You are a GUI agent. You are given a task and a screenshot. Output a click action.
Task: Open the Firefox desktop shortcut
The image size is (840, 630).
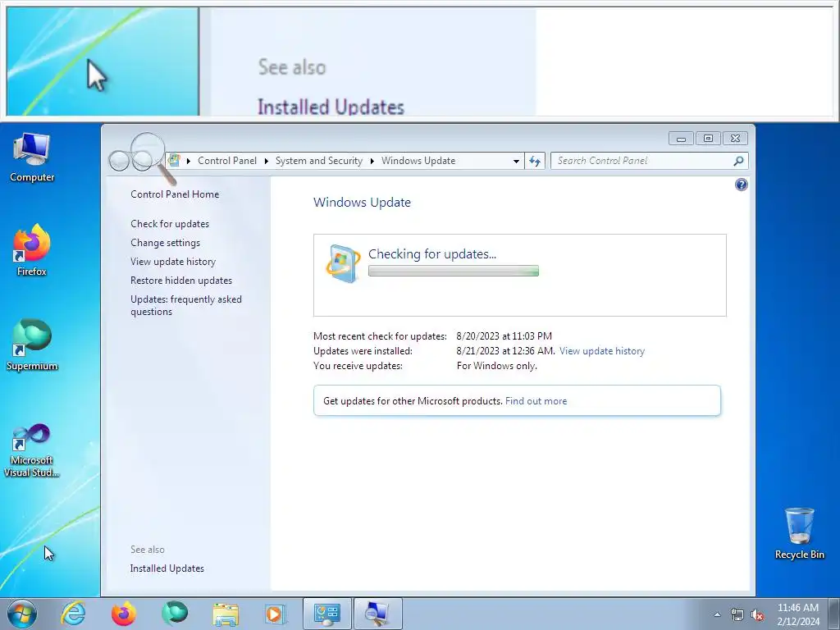(32, 250)
